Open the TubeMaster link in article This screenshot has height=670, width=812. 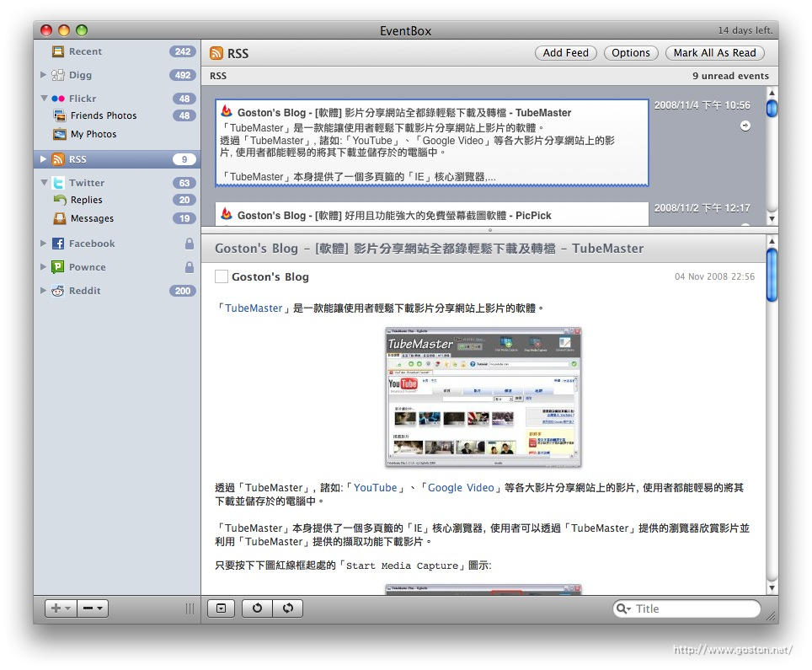coord(254,308)
